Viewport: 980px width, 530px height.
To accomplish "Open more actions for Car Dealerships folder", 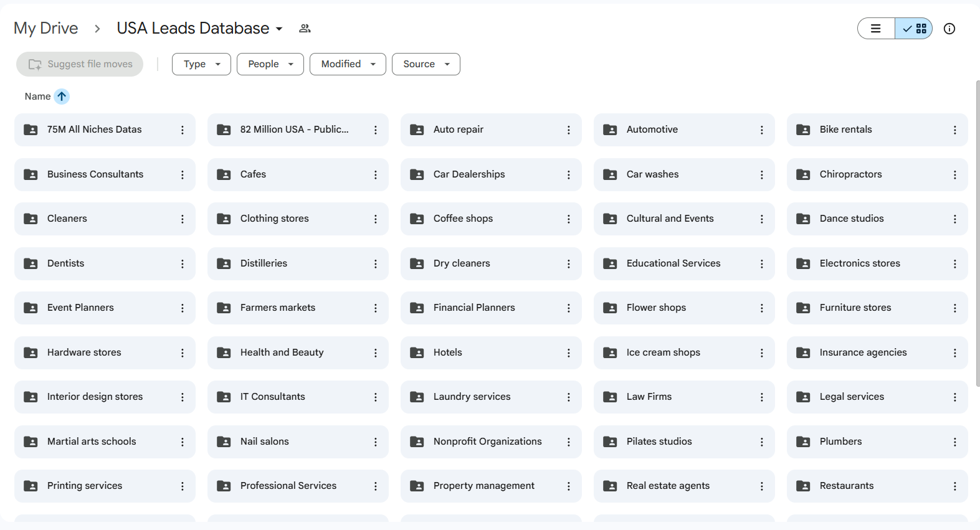I will point(569,175).
